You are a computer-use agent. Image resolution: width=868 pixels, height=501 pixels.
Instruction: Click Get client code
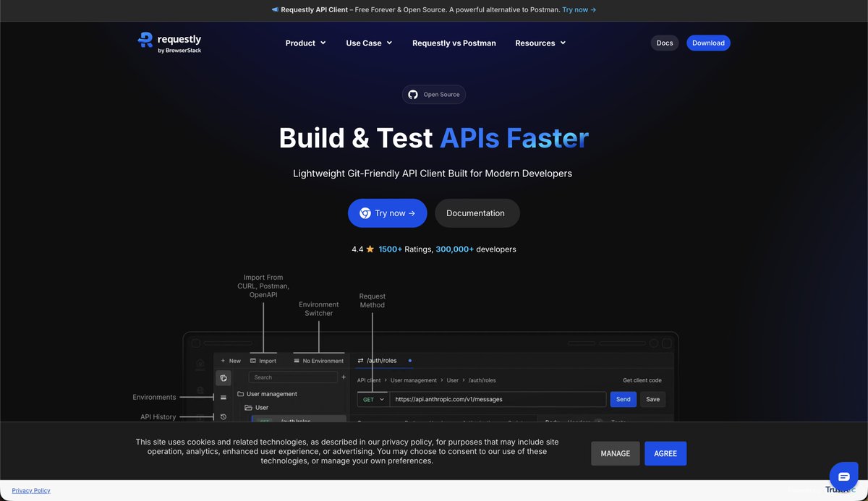coord(642,380)
